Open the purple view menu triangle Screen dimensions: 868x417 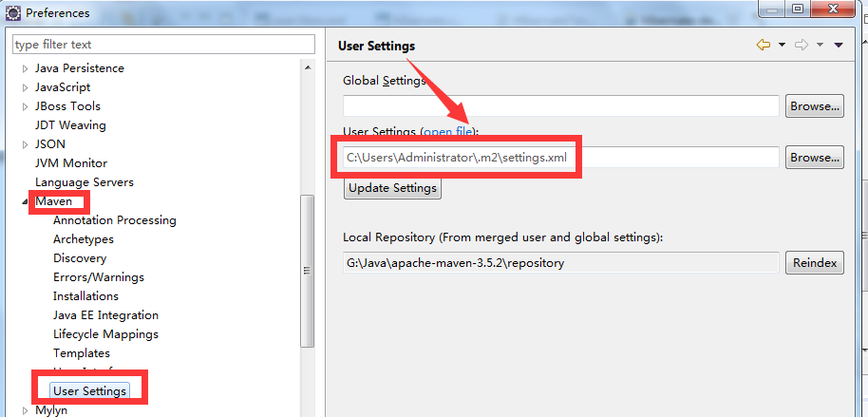839,45
